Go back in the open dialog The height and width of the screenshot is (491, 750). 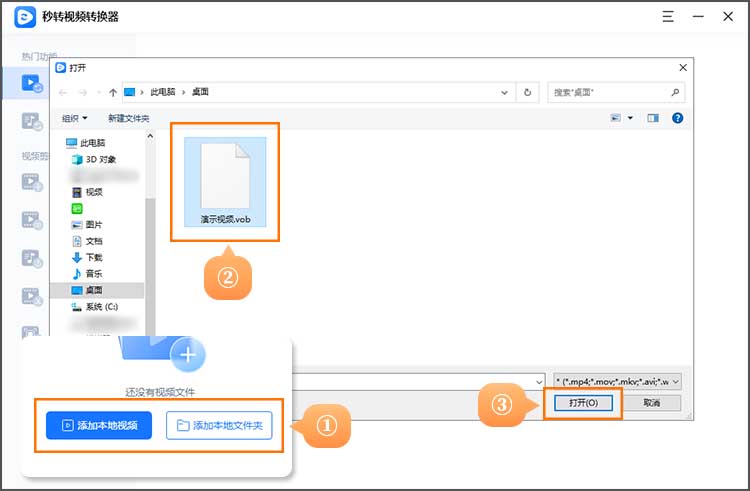(x=63, y=92)
